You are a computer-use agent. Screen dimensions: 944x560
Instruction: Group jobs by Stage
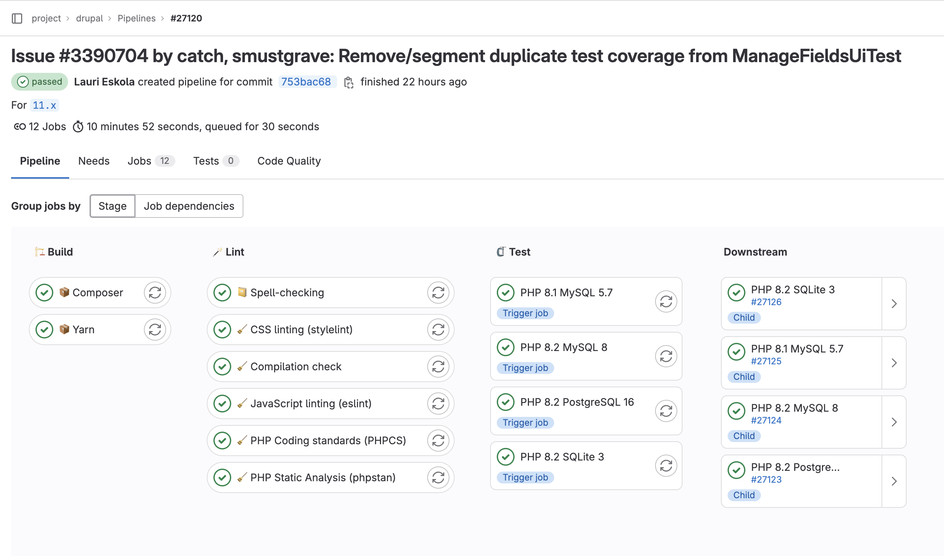click(x=112, y=206)
